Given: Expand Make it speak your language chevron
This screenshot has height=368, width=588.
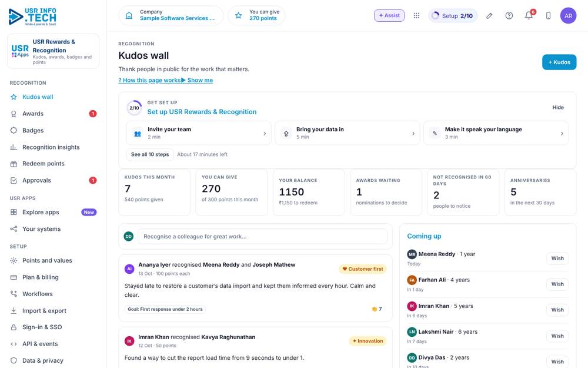Looking at the screenshot, I should coord(562,133).
